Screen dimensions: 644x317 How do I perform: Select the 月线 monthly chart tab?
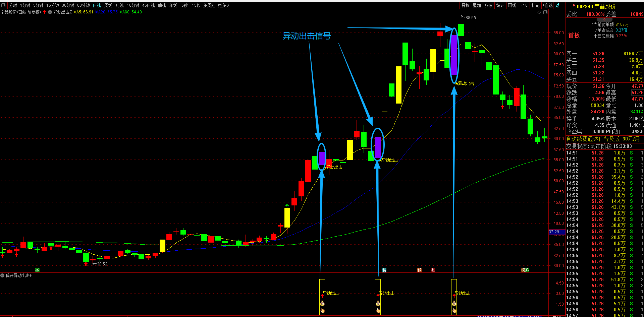point(120,5)
